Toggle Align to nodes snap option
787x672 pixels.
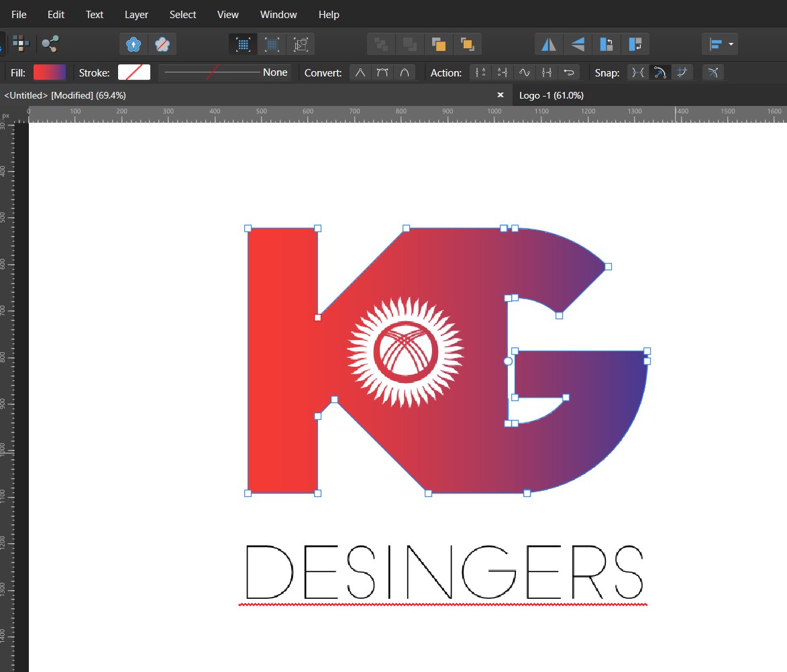click(638, 72)
